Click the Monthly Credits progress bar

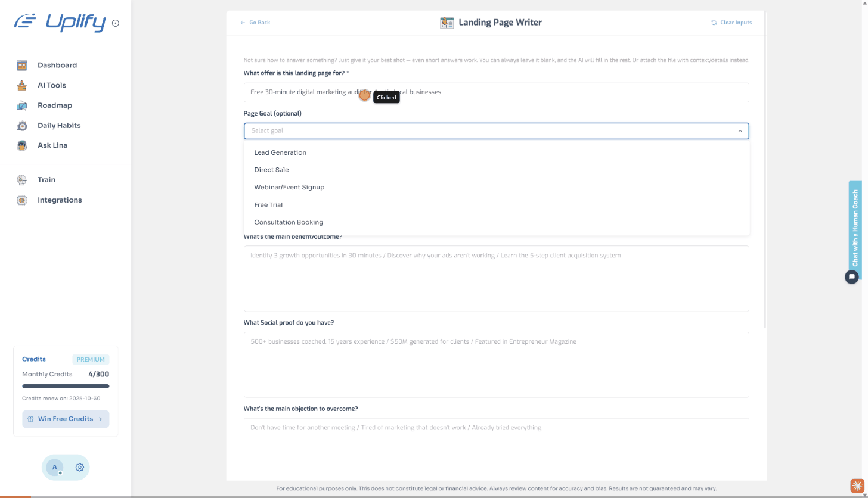pyautogui.click(x=66, y=386)
